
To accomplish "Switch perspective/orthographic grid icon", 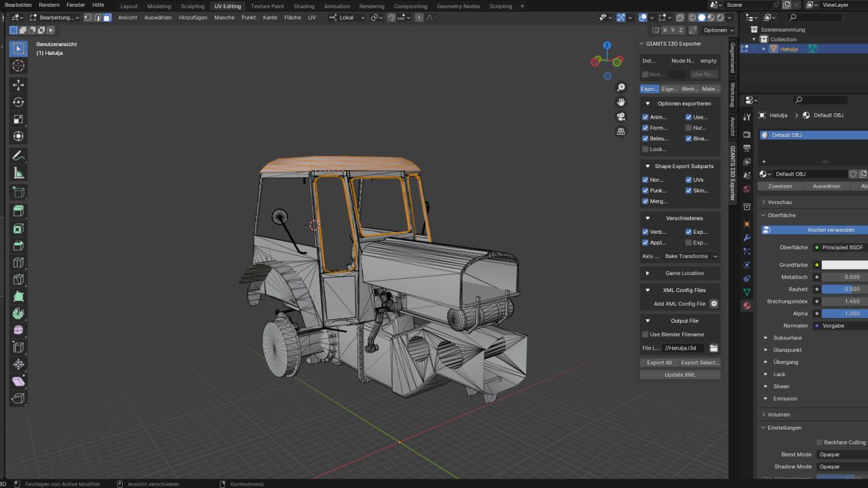I will click(620, 131).
